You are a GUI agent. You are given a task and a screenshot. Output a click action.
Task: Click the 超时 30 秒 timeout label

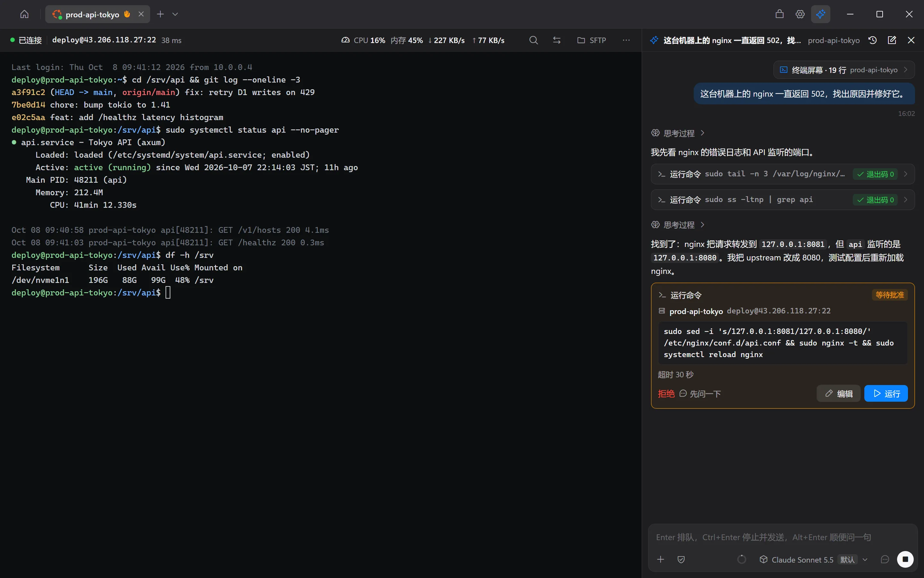[x=675, y=375]
